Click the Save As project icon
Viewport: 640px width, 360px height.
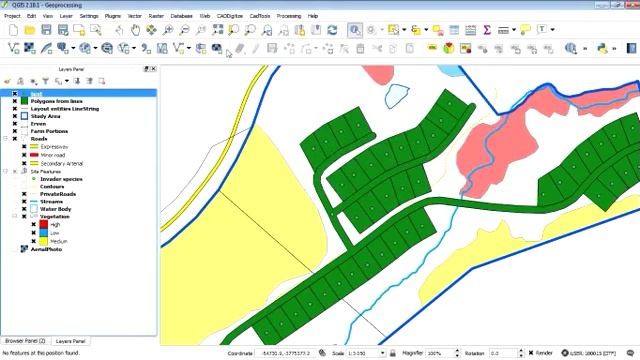62,30
